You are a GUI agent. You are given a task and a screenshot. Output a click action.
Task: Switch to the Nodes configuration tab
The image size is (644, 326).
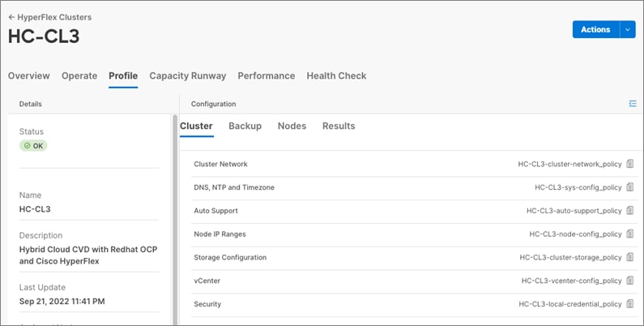tap(292, 127)
